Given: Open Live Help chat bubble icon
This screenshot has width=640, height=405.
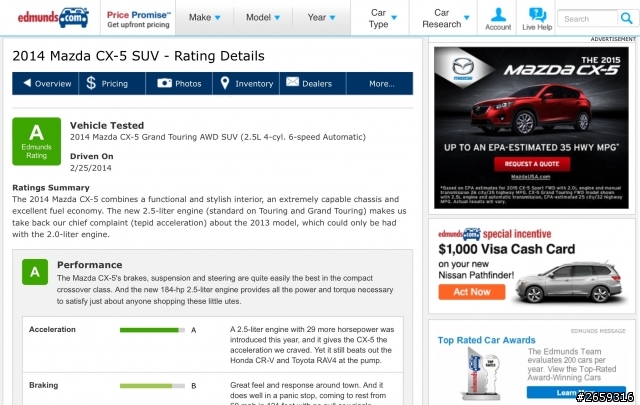Looking at the screenshot, I should pyautogui.click(x=537, y=15).
